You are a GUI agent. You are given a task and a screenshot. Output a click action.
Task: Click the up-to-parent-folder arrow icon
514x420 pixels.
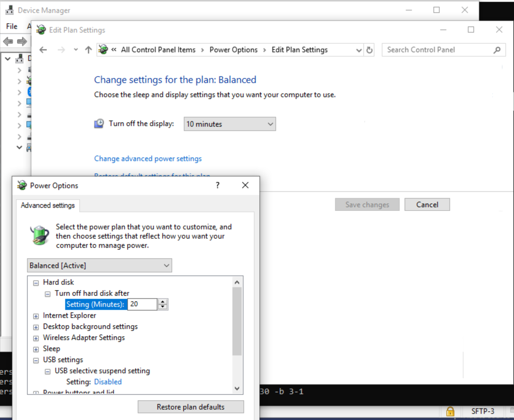click(88, 50)
